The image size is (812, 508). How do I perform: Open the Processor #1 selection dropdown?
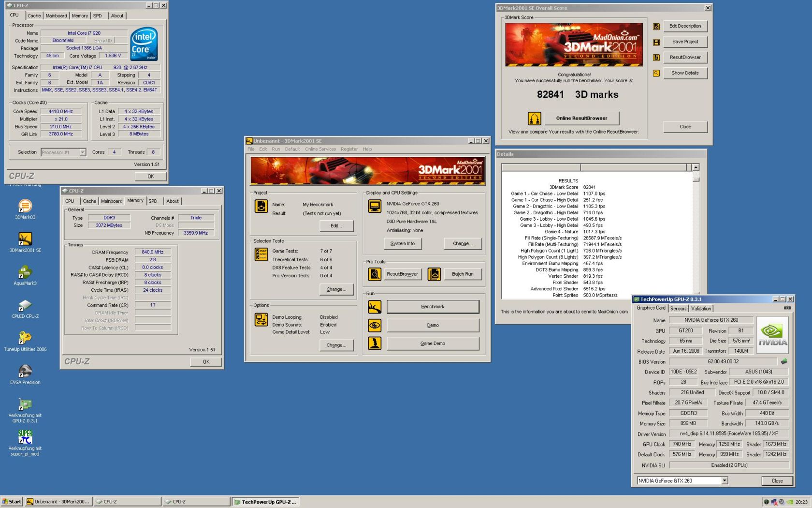(x=83, y=152)
